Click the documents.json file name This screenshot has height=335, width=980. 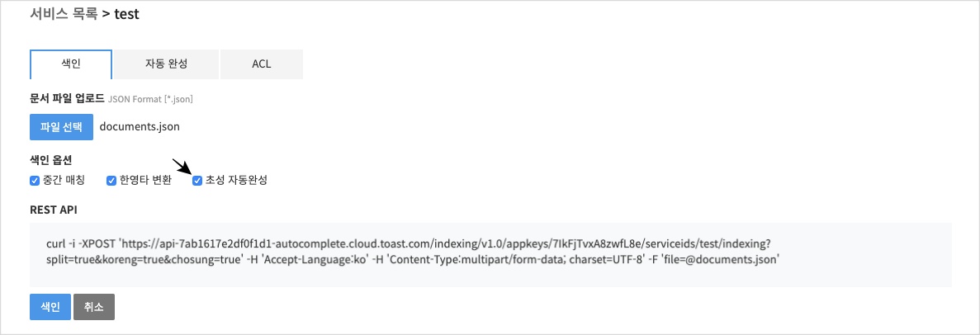(140, 127)
